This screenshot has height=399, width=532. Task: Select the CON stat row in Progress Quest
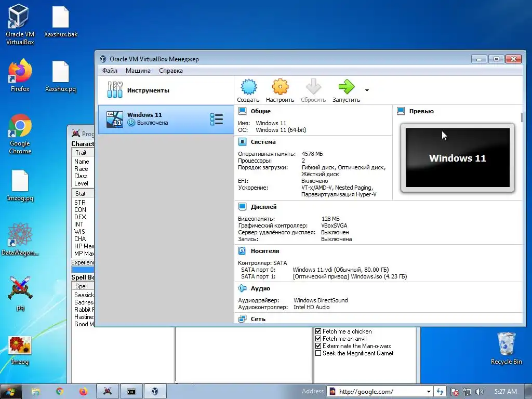(84, 210)
